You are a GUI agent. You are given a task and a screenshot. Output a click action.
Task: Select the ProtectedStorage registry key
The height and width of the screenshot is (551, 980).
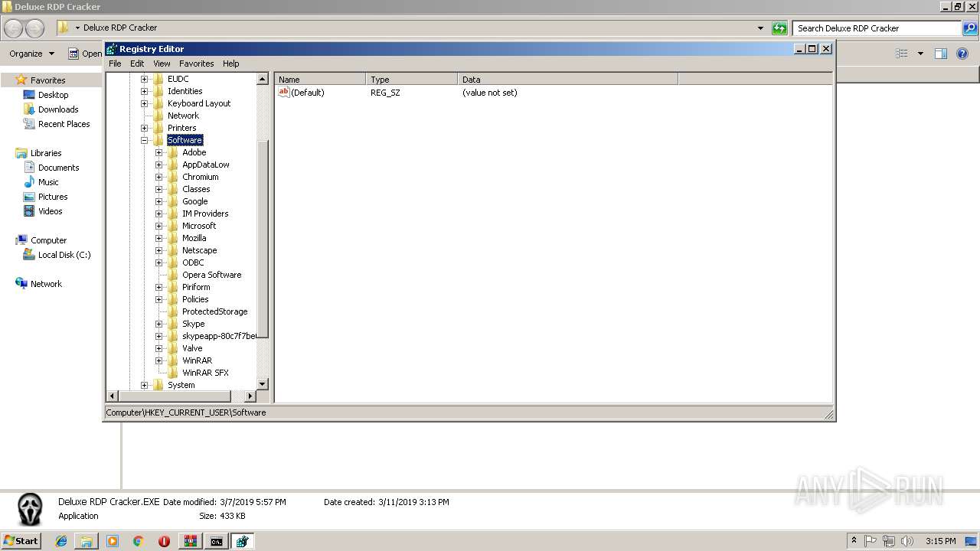coord(214,311)
